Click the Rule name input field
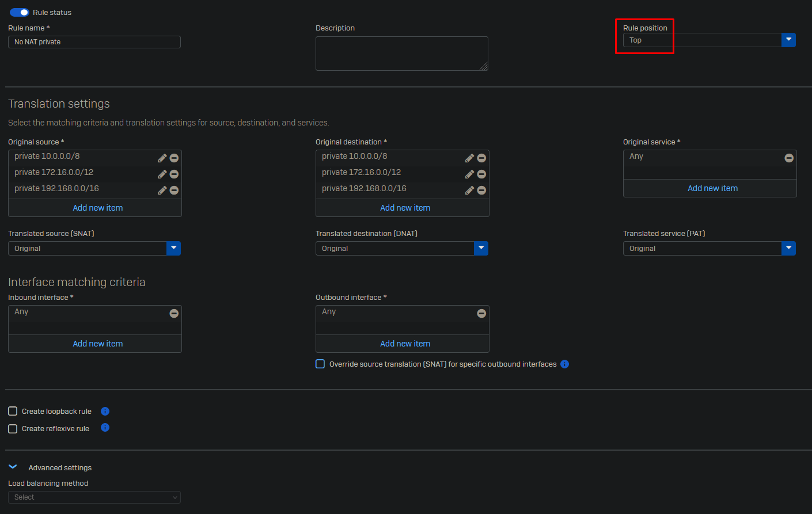 tap(94, 42)
